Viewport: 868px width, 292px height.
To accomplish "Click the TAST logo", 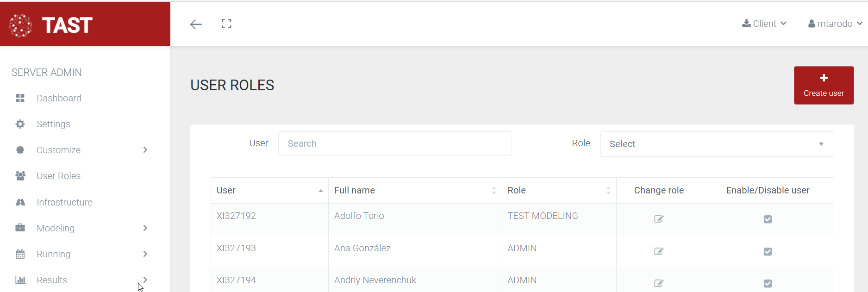I will click(51, 25).
